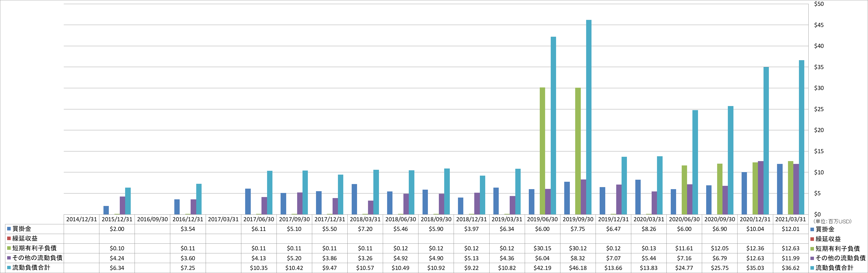Click the green short-term debt bar for 2019/09/30
Image resolution: width=868 pixels, height=273 pixels.
coord(578,151)
